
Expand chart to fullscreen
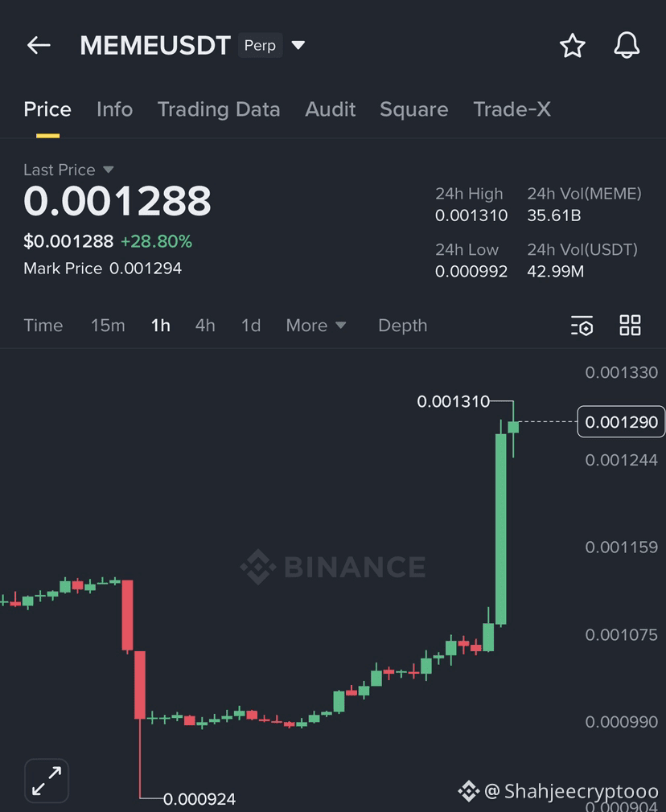(47, 781)
